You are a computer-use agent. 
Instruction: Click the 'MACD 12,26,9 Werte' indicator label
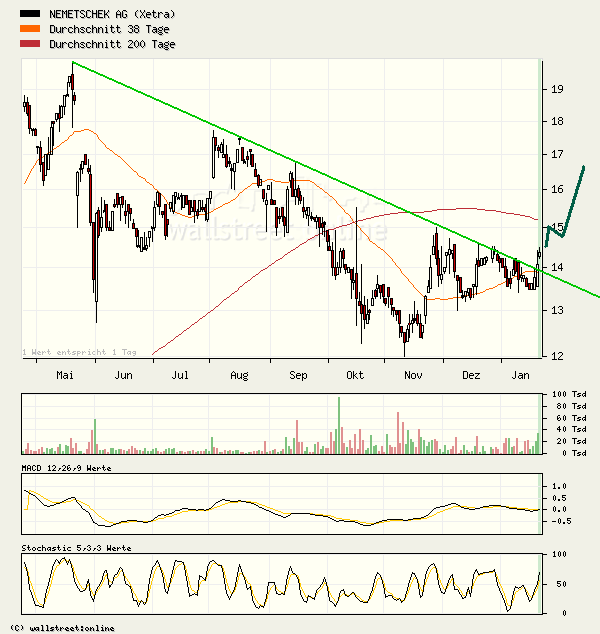pos(66,468)
